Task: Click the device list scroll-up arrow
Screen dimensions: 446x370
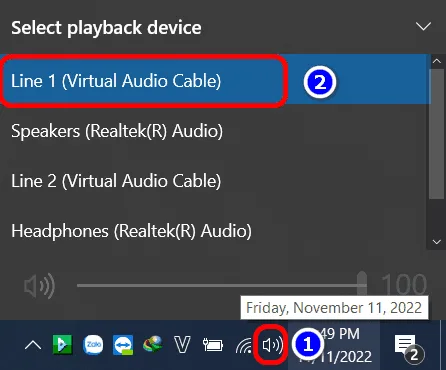Action: click(436, 61)
